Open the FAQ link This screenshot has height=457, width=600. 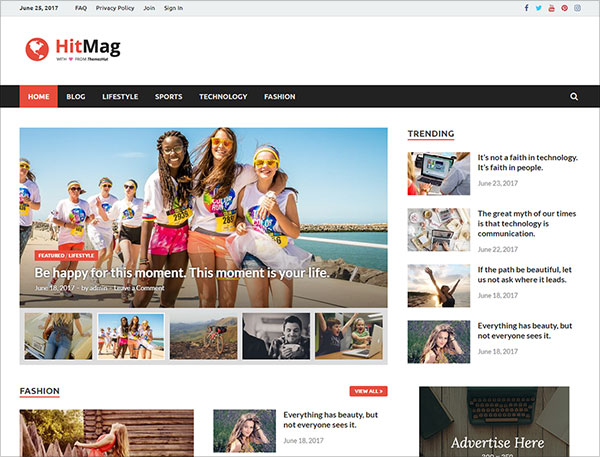[x=81, y=8]
